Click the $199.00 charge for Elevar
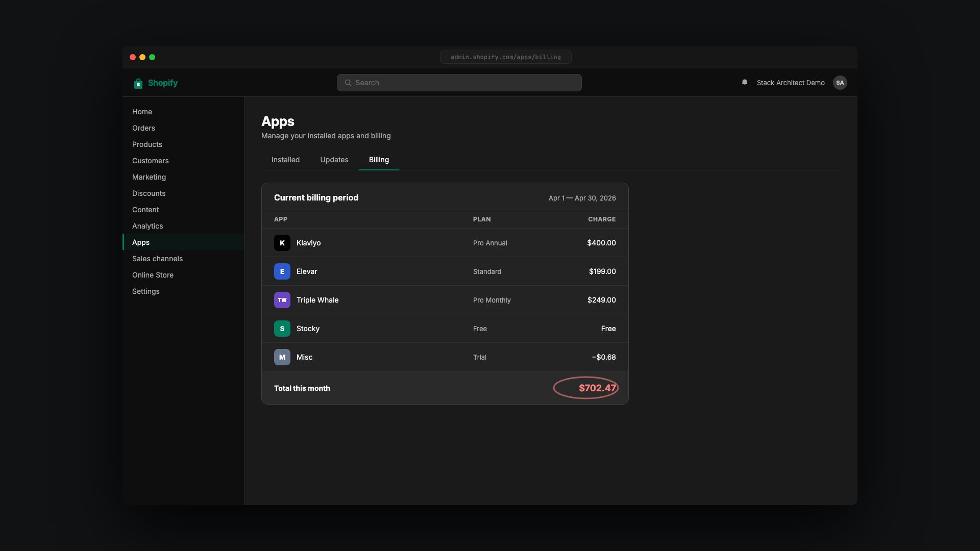 click(602, 271)
